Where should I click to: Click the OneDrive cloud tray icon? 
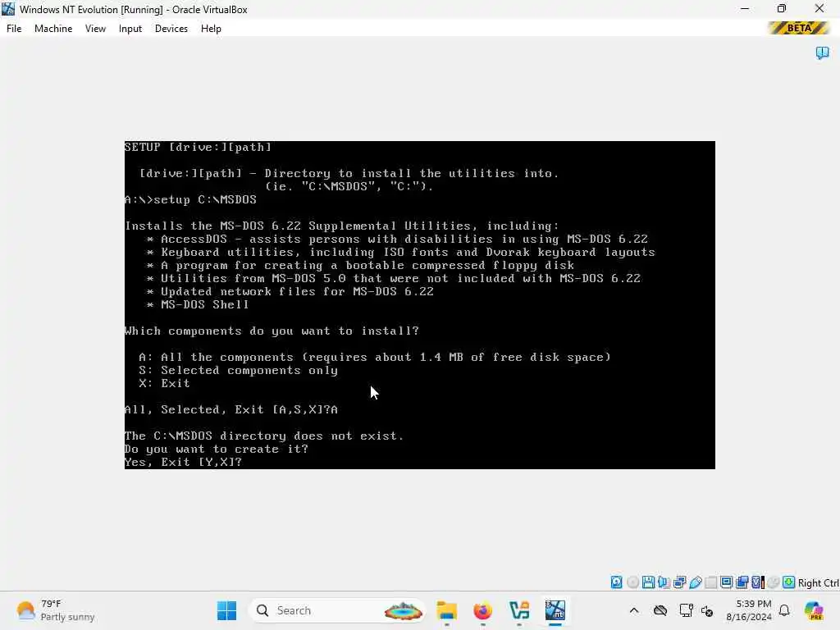point(660,610)
